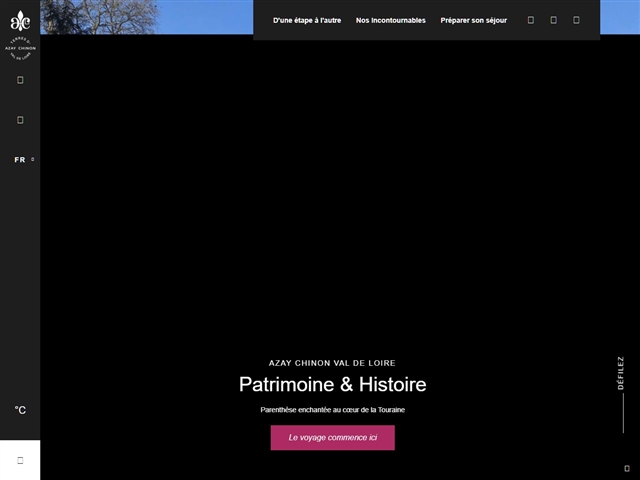Click the first sidebar icon below the logo
Screen dimensions: 640x480
pyautogui.click(x=20, y=80)
